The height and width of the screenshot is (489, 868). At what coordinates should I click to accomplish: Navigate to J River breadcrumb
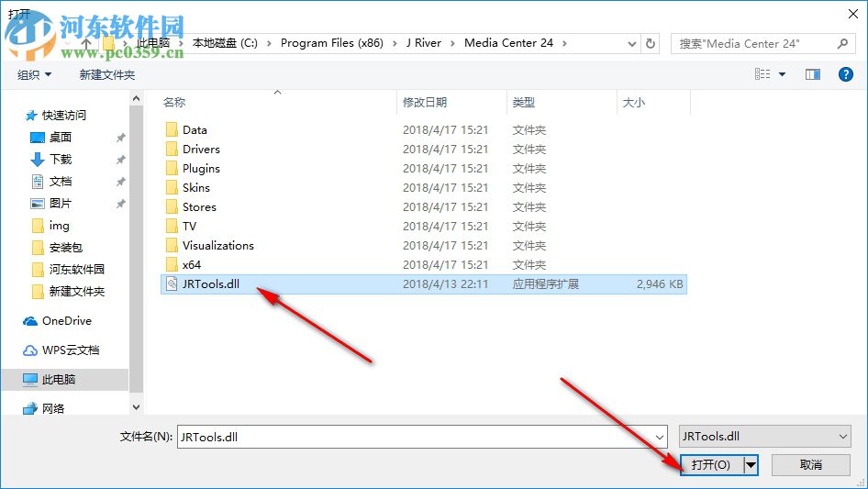[x=424, y=42]
